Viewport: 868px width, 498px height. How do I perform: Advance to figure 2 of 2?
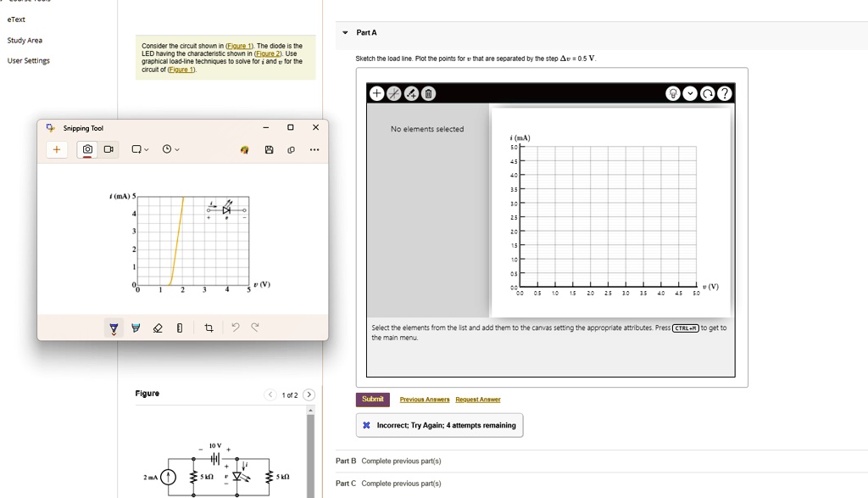pyautogui.click(x=308, y=394)
